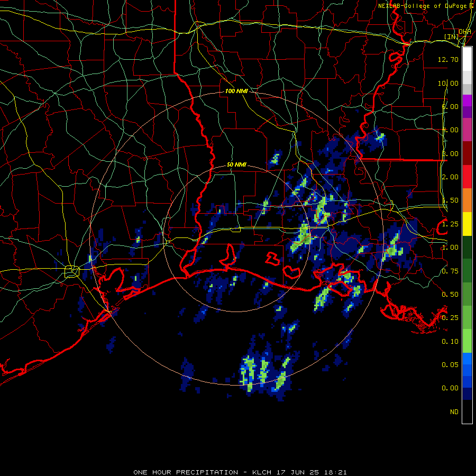Click the 1.25 legend value
Image resolution: width=476 pixels, height=476 pixels.
click(x=450, y=224)
